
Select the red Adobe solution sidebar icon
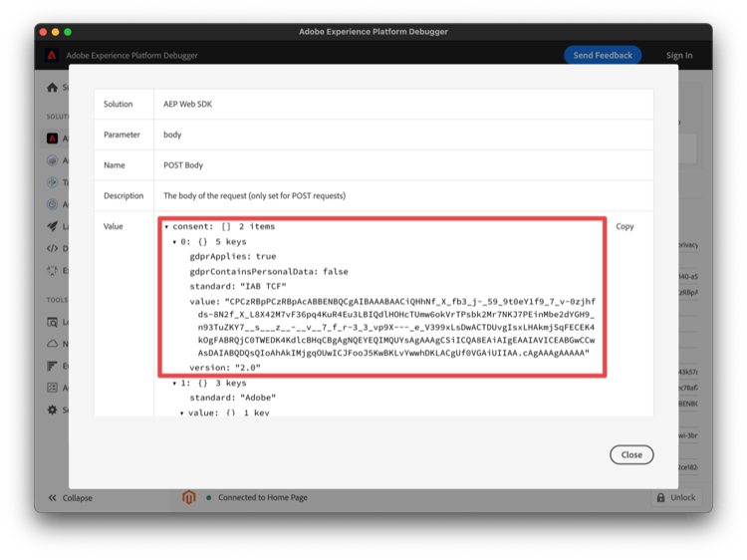click(x=53, y=139)
